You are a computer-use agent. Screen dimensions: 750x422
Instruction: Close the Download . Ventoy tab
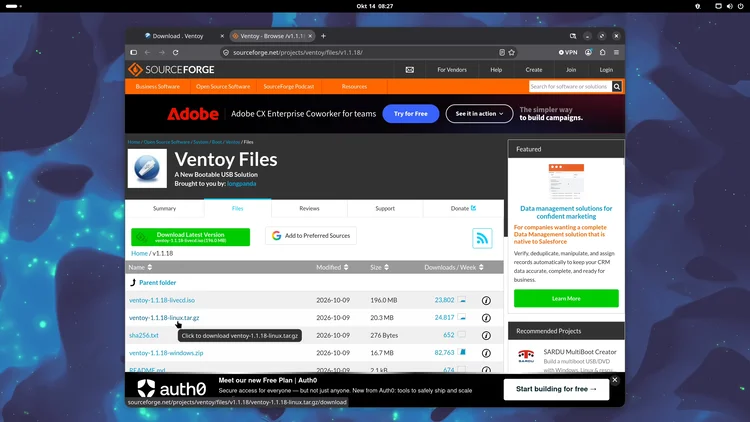pos(222,36)
